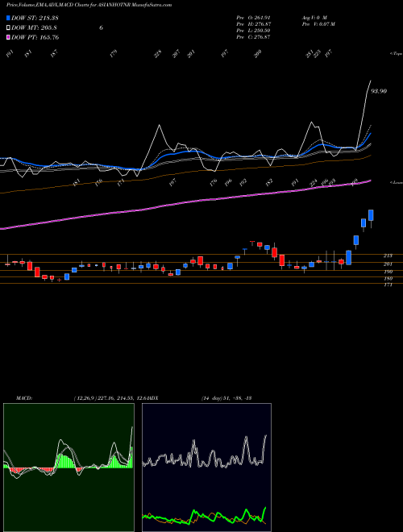This screenshot has height=532, width=403.
Task: Select the 'DOW MT: 205.8' legend label
Action: point(34,28)
